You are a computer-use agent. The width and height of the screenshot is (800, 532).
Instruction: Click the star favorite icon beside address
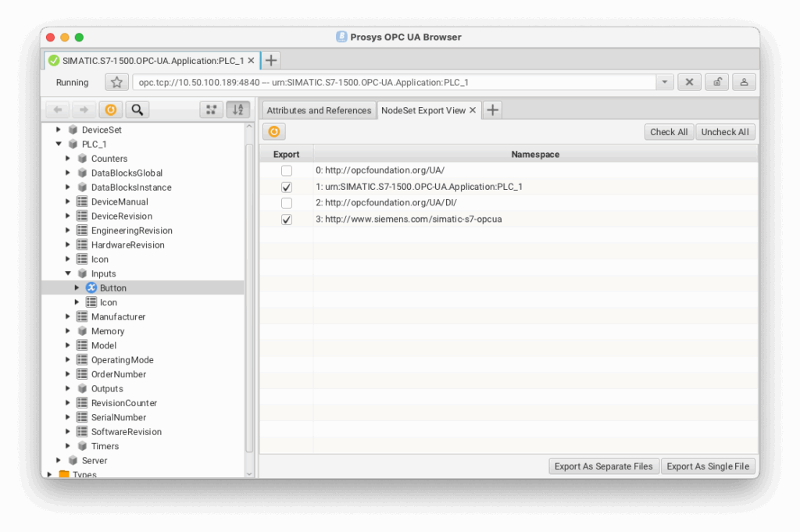(116, 83)
